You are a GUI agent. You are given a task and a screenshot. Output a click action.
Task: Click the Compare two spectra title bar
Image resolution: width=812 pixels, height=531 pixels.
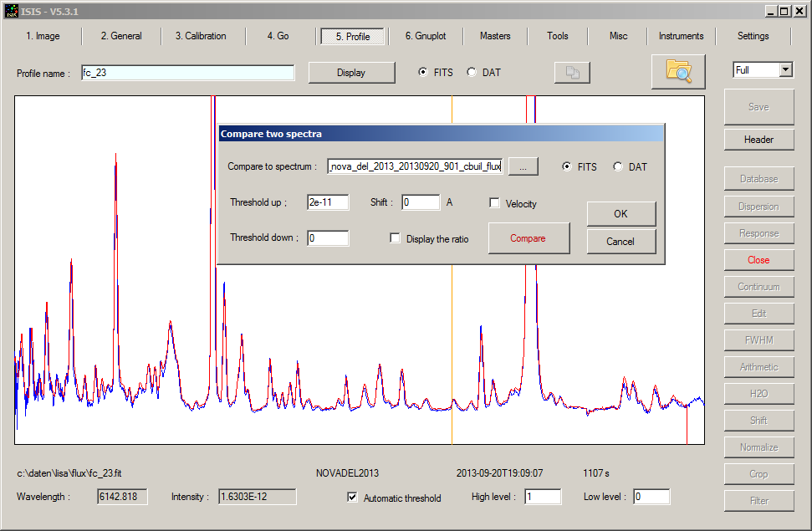point(442,134)
